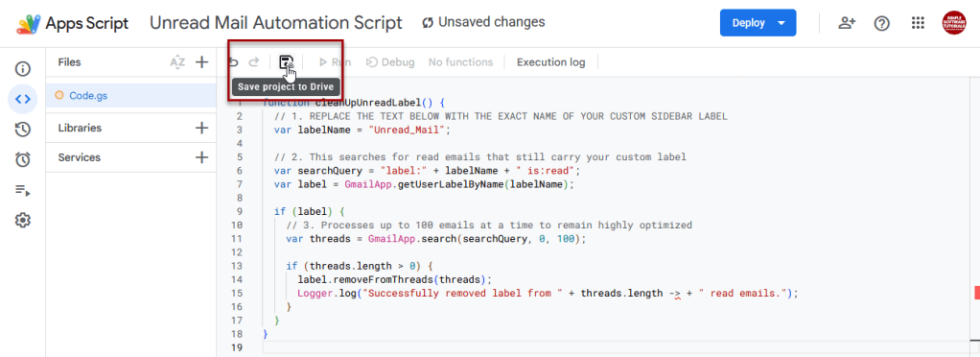The height and width of the screenshot is (357, 980).
Task: Open the Google apps grid
Action: [x=918, y=23]
